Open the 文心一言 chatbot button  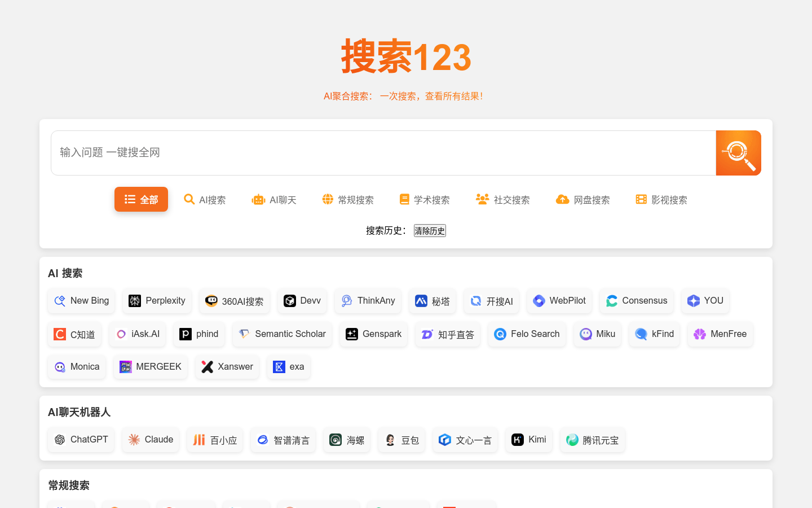click(x=465, y=440)
